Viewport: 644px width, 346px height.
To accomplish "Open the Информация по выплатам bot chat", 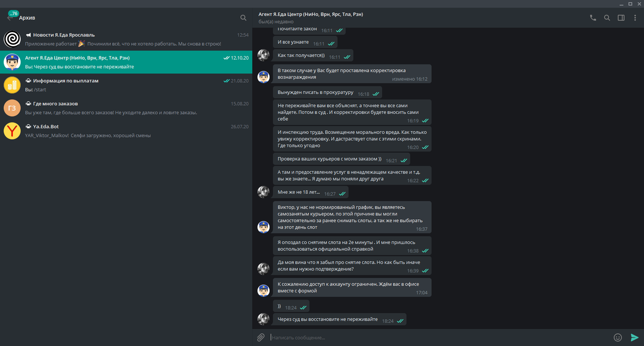I will tap(126, 85).
